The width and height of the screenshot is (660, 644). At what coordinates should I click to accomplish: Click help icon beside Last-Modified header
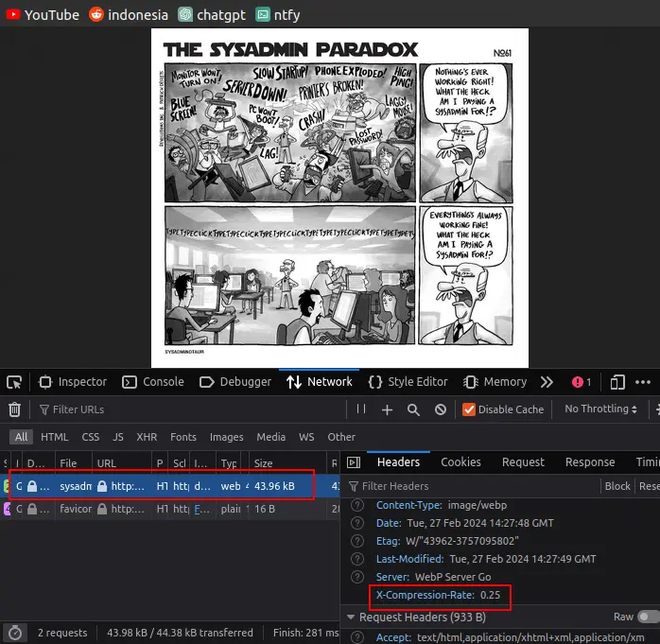(356, 559)
